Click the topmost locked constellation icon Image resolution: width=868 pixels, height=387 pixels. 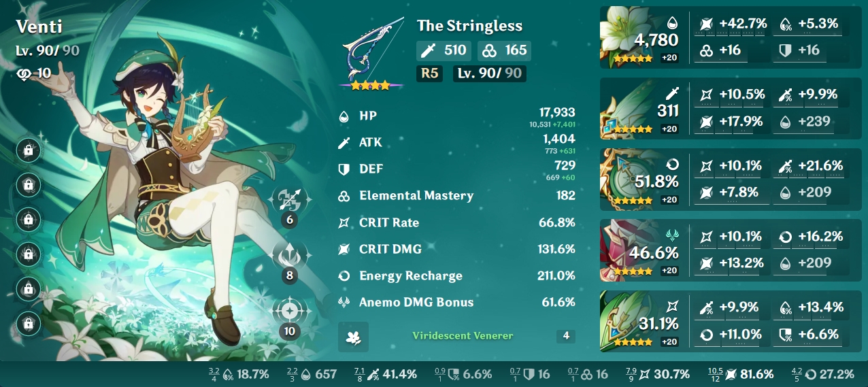[x=29, y=151]
